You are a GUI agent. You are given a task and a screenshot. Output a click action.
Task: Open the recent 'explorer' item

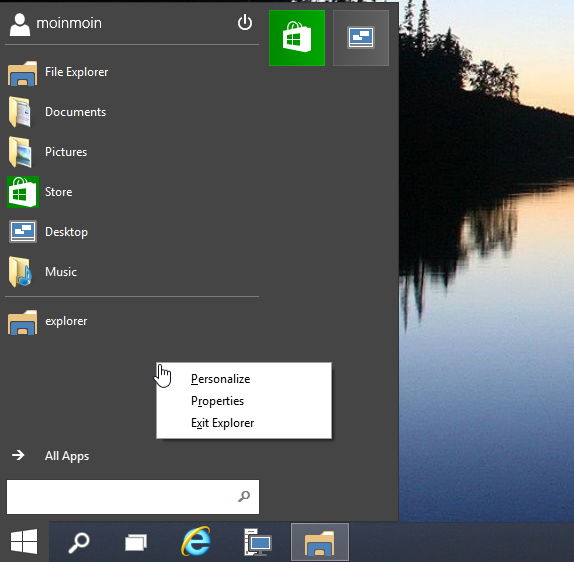click(x=132, y=321)
